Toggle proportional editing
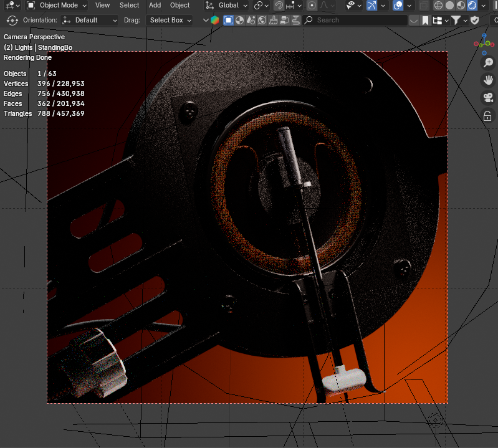Screen dimensions: 498x448 tap(312, 5)
